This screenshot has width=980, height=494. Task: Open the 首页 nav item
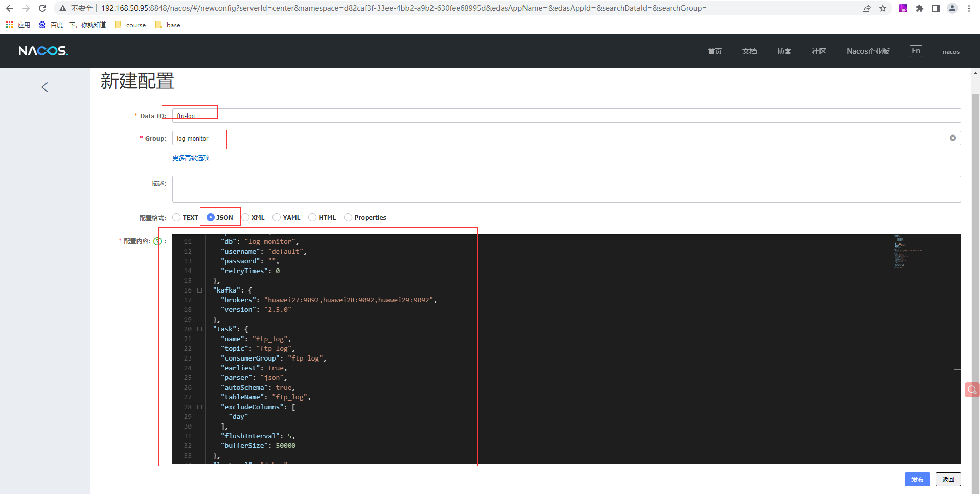click(715, 51)
